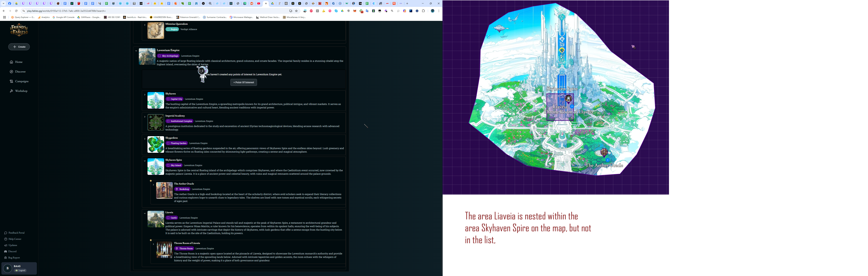This screenshot has width=868, height=276.
Task: Click the Liaveia entry title
Action: (169, 212)
